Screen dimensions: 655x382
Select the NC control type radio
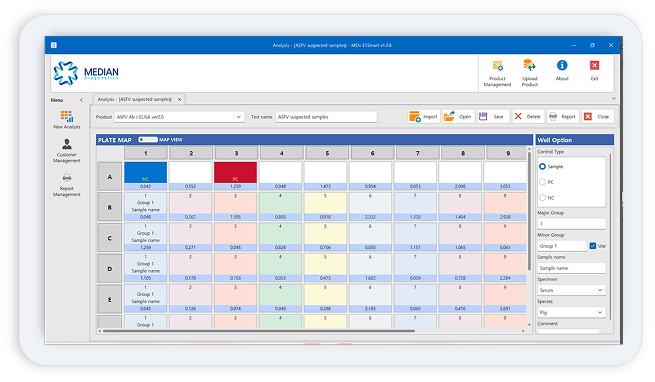coord(542,198)
